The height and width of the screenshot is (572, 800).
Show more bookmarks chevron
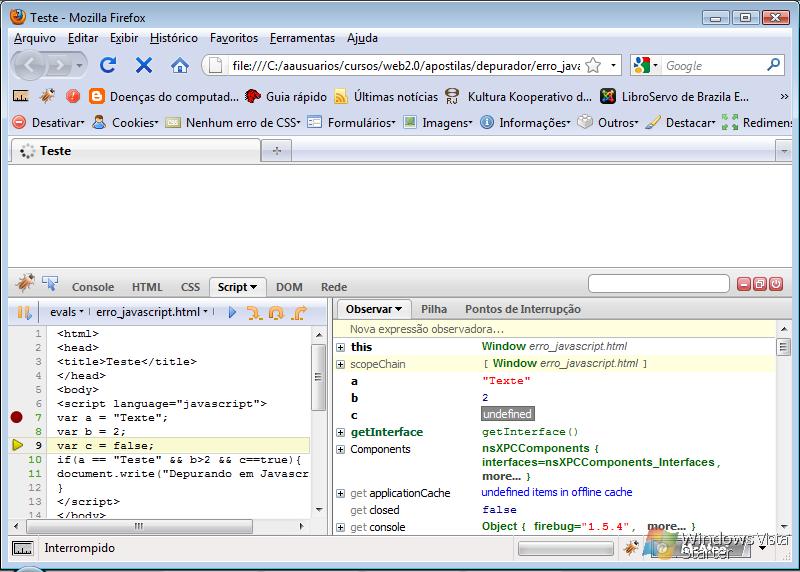click(x=784, y=96)
